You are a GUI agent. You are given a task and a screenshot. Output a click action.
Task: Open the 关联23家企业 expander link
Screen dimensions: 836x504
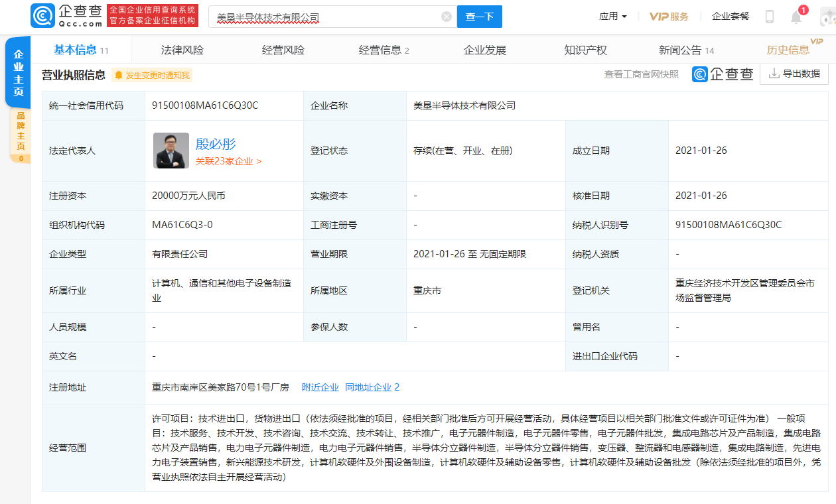pyautogui.click(x=228, y=161)
